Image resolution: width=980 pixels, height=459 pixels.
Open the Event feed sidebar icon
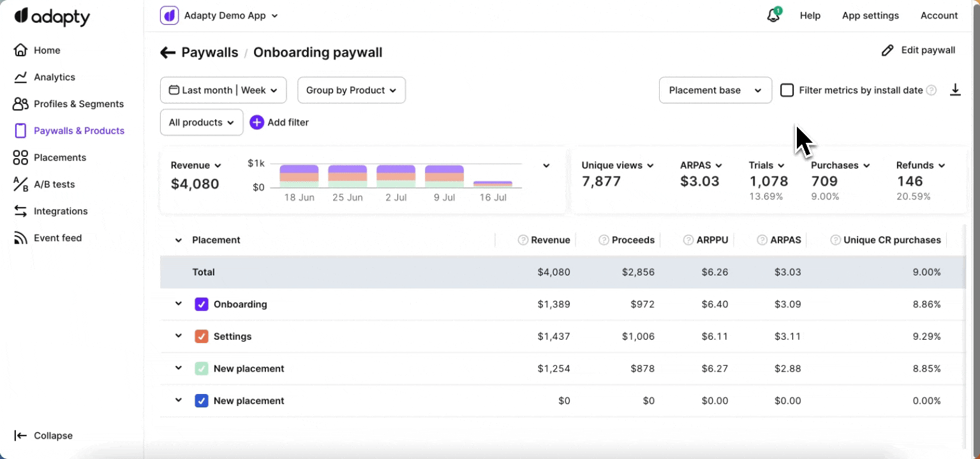point(20,238)
